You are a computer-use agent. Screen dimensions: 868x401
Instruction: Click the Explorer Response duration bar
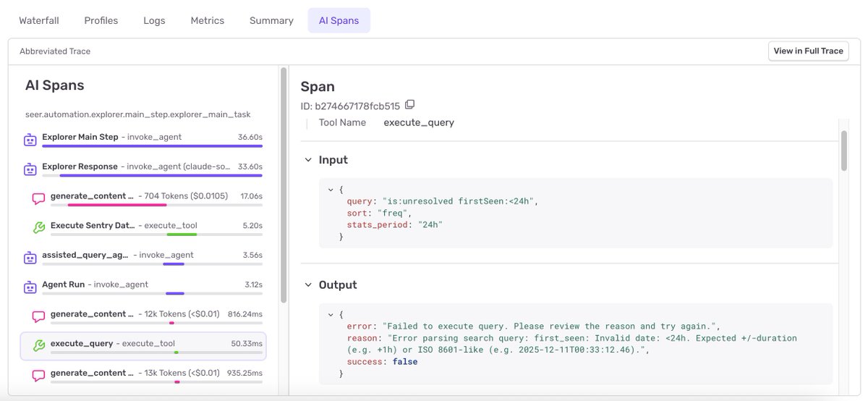coord(161,175)
